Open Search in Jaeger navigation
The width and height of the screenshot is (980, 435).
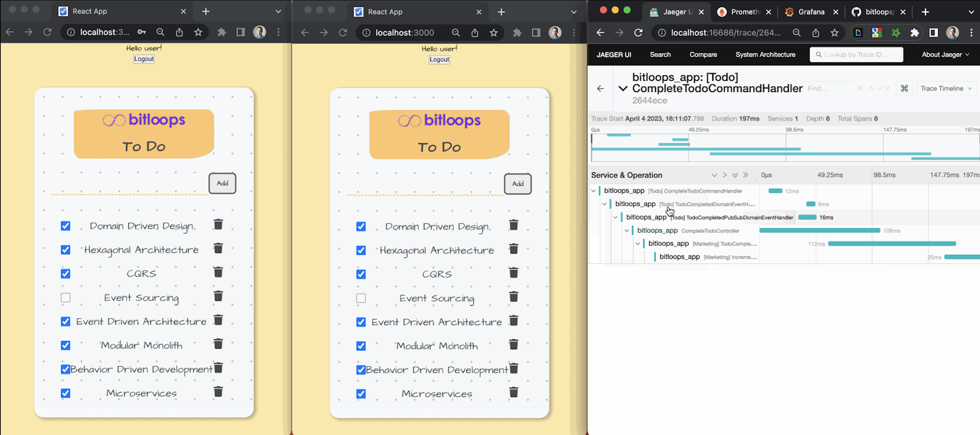[x=660, y=55]
